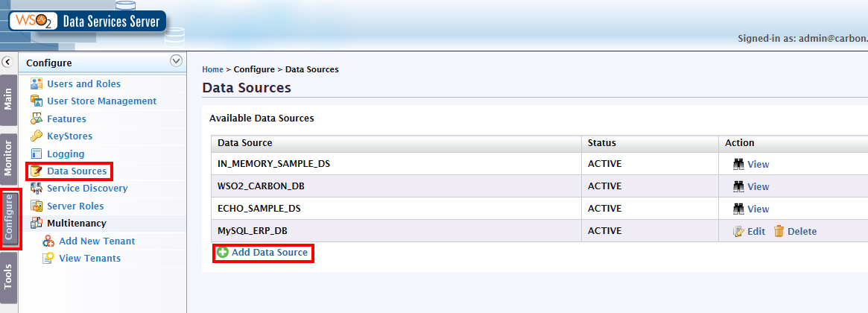Image resolution: width=868 pixels, height=313 pixels.
Task: Click the Service Discovery icon
Action: pos(37,189)
